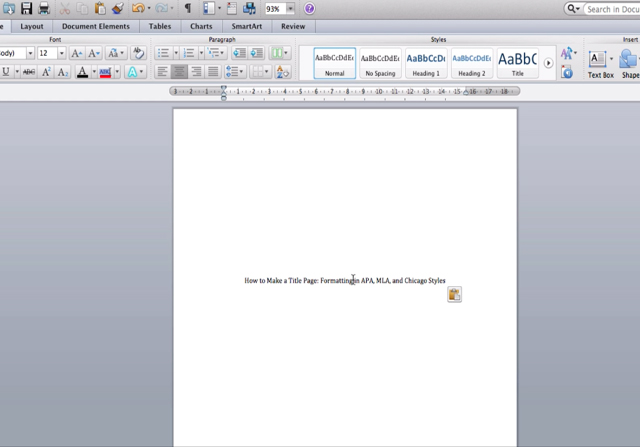Switch to the Review tab
640x447 pixels.
[x=293, y=27]
